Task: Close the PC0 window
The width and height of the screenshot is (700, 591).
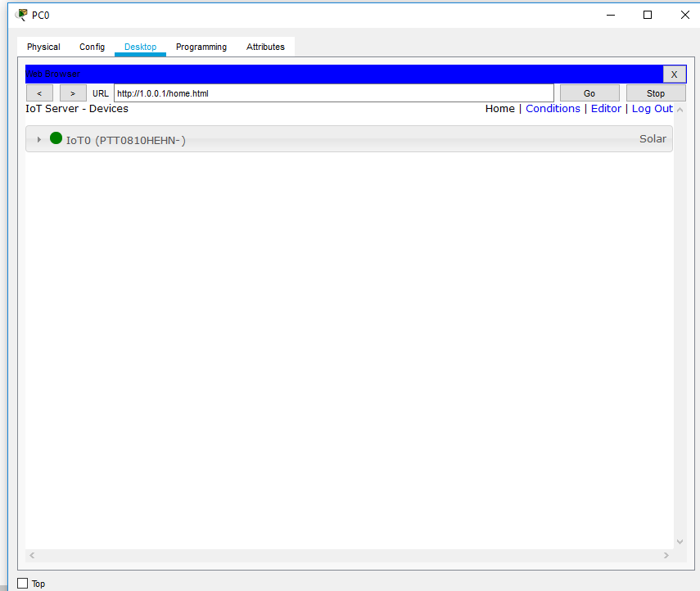Action: coord(684,16)
